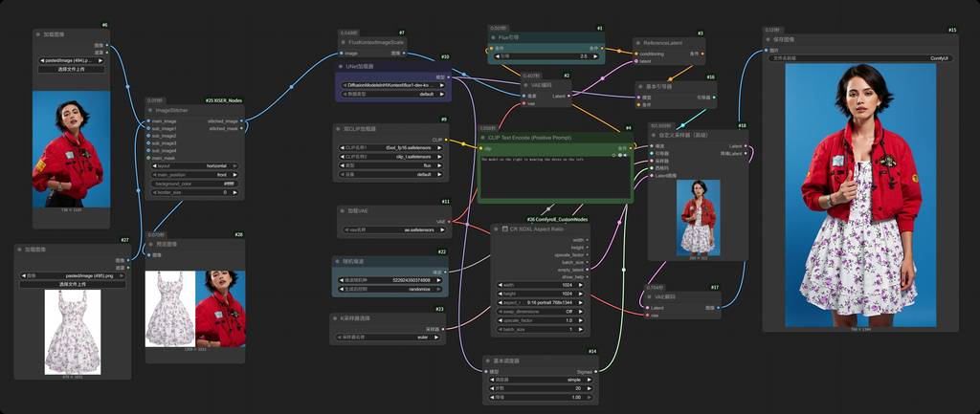
Task: Collapse the 基本调度器 node title dot
Action: [x=488, y=360]
